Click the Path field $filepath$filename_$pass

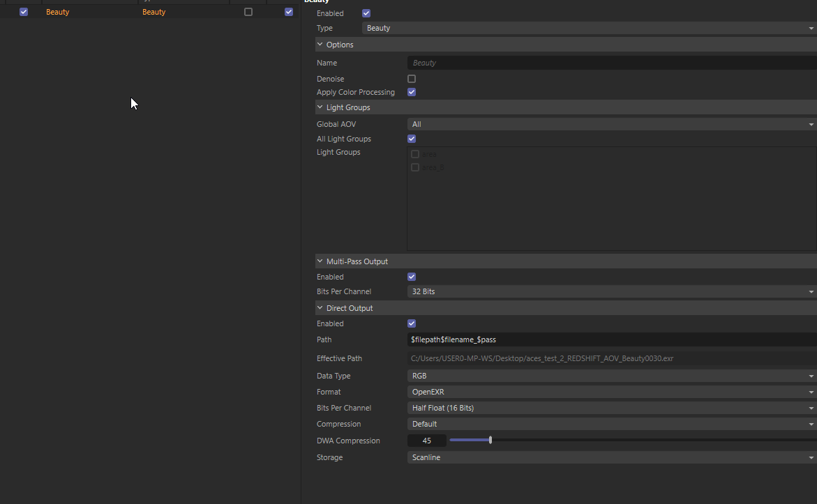click(612, 339)
